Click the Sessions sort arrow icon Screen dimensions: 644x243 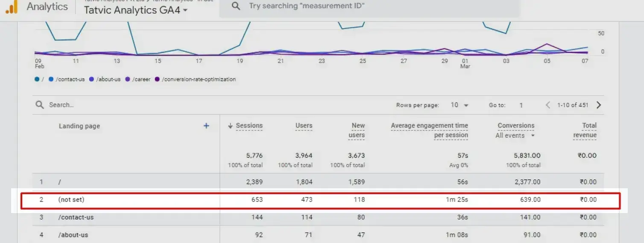coord(231,126)
